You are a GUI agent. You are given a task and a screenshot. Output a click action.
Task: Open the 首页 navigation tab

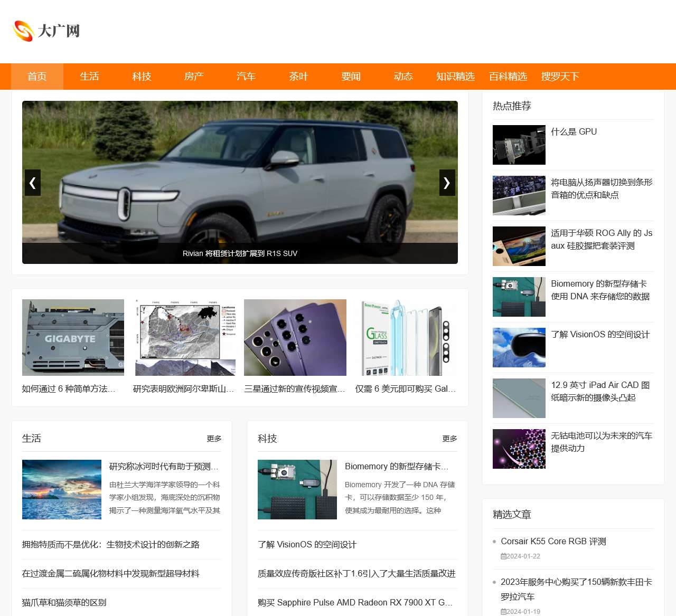point(37,77)
